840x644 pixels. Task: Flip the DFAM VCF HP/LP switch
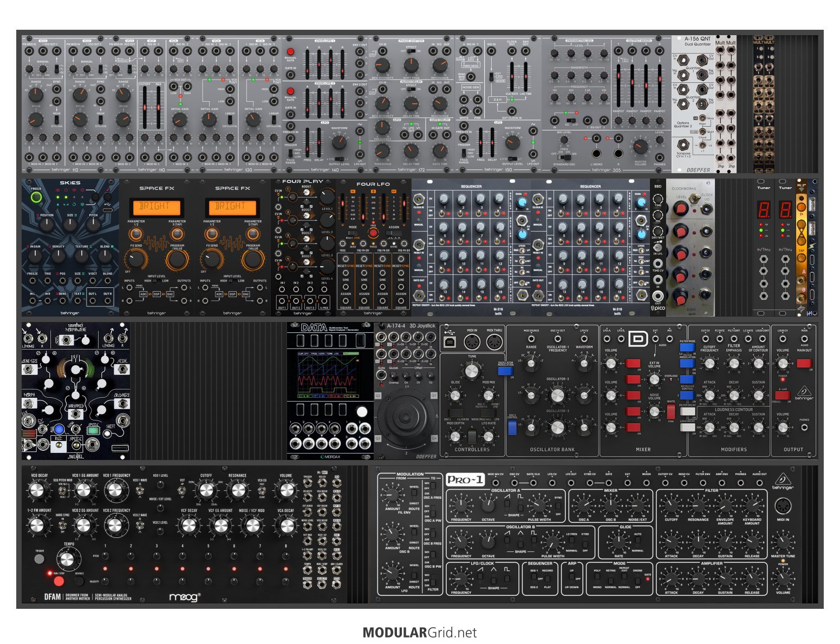(x=182, y=490)
